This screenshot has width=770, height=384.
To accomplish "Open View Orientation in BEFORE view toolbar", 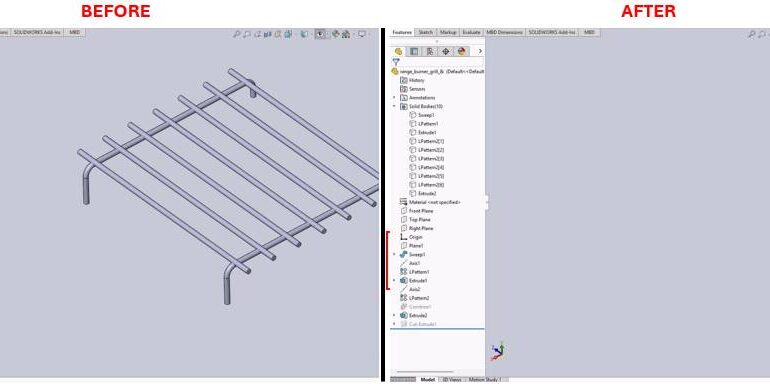I will [289, 34].
